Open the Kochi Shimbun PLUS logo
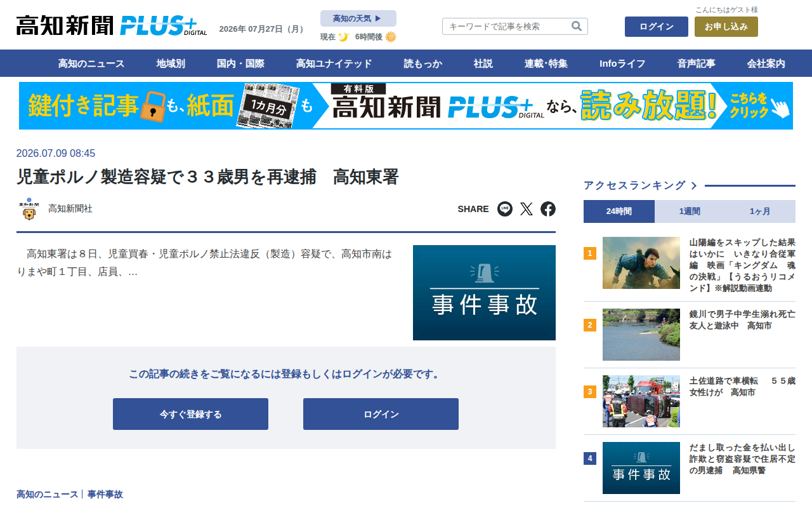Screen dimensions: 812x508 [x=112, y=25]
